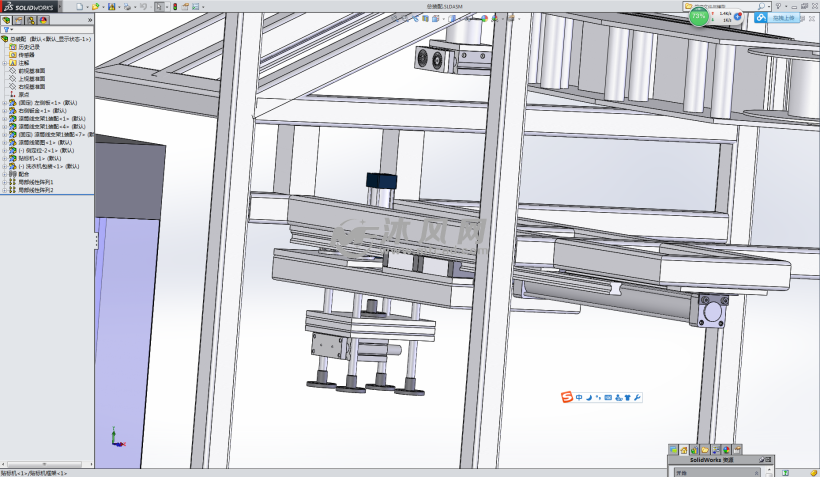This screenshot has width=820, height=477.
Task: Click the SolidWorks search input field
Action: click(x=722, y=6)
